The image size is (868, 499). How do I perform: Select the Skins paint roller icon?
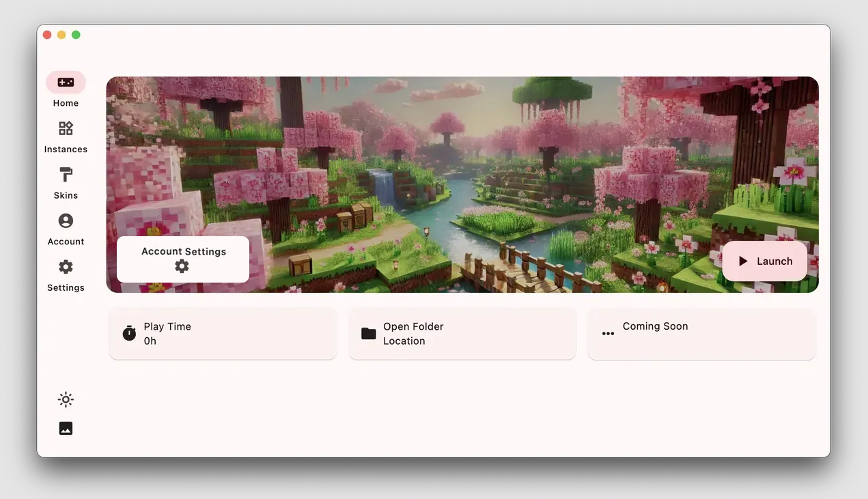(x=66, y=175)
